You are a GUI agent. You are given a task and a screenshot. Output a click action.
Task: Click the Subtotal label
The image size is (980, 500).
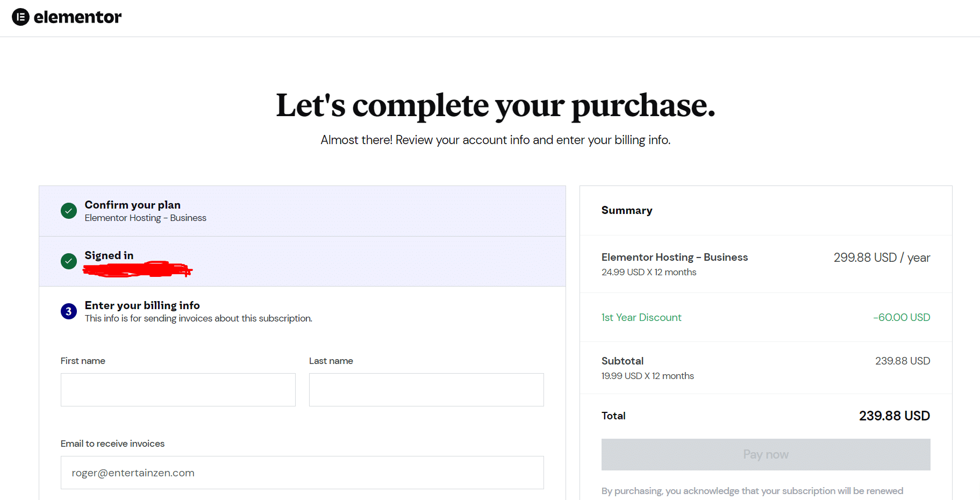click(x=623, y=361)
